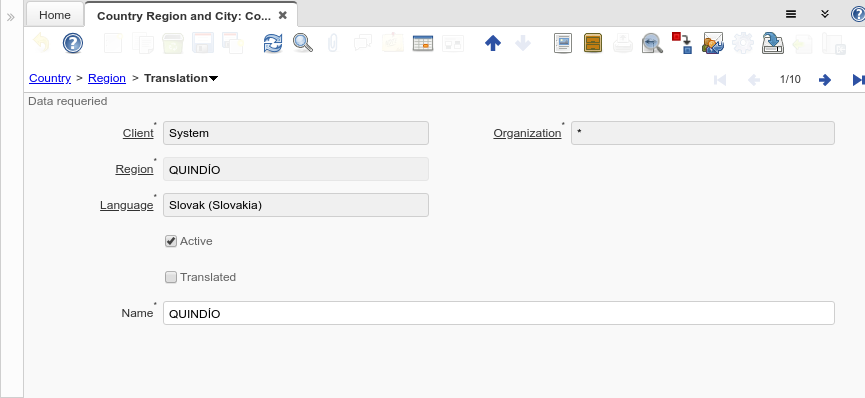Screen dimensions: 865x398
Task: Navigate to the Region breadcrumb link
Action: 107,78
